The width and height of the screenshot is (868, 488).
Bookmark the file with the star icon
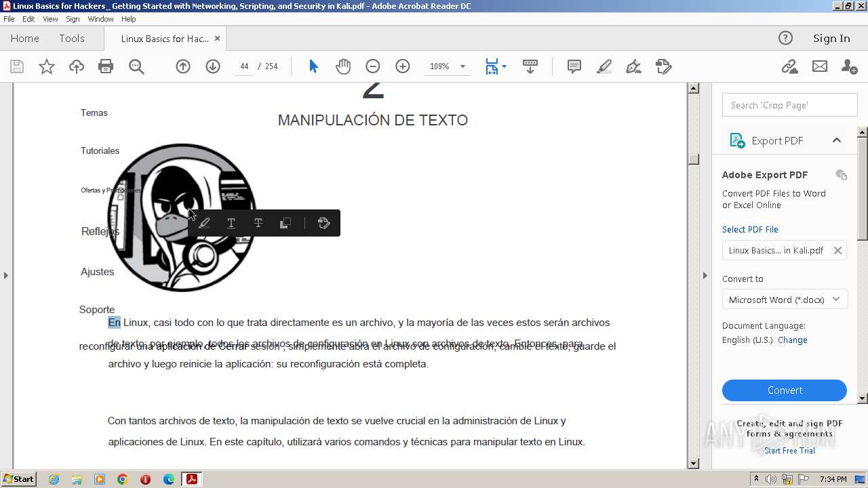tap(47, 66)
